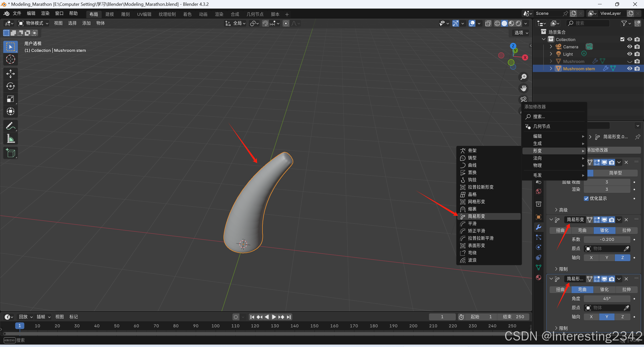Select the Scale tool
644x347 pixels.
tap(10, 99)
